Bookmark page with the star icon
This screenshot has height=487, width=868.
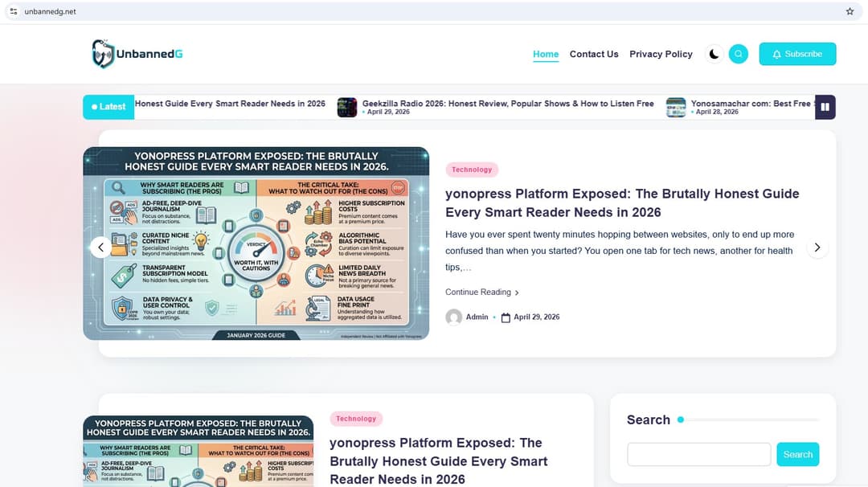point(850,11)
